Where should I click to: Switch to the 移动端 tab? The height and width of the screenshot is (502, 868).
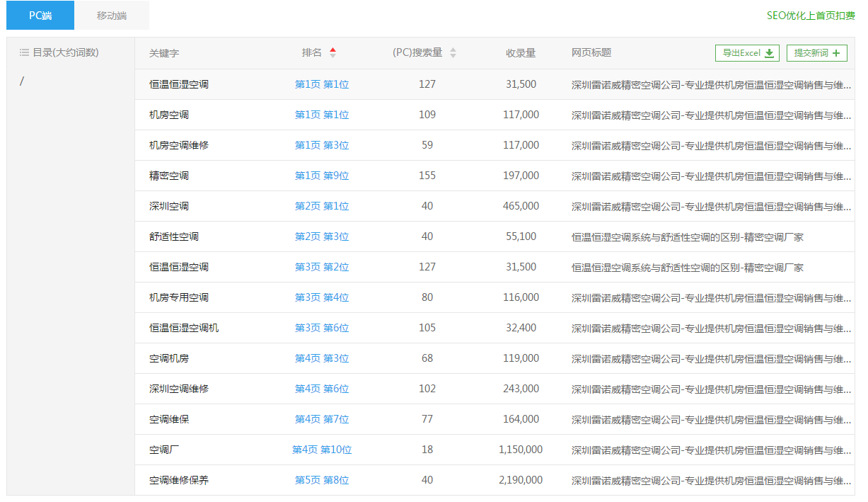112,16
